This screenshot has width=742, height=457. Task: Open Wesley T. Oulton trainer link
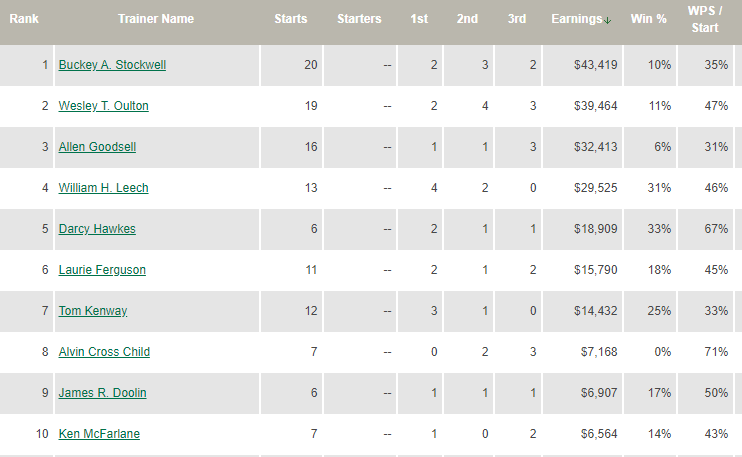[104, 106]
